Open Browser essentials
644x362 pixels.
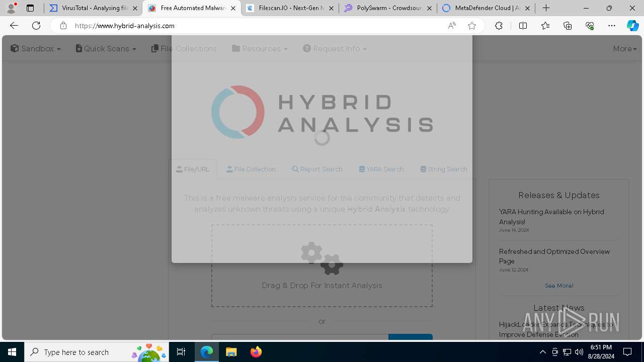click(590, 26)
